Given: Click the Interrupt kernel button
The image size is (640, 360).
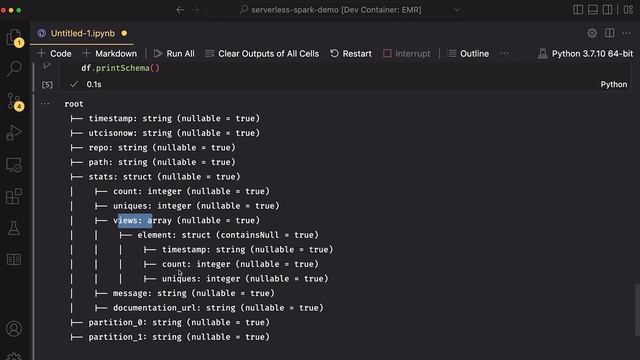Looking at the screenshot, I should [x=407, y=53].
